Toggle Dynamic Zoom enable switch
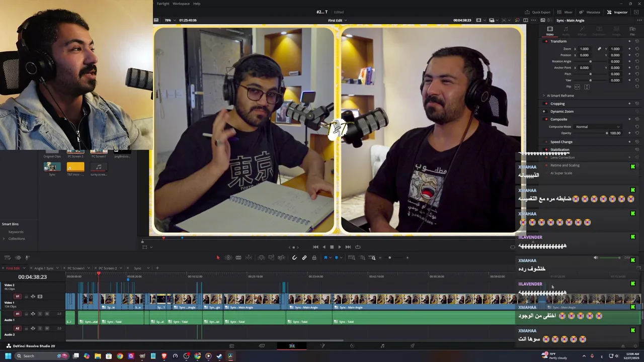 tap(546, 111)
